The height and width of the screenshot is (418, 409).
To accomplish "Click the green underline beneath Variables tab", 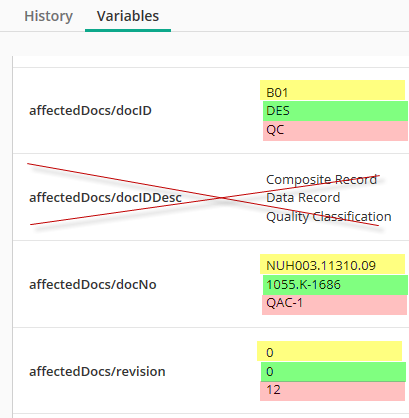I will [128, 30].
